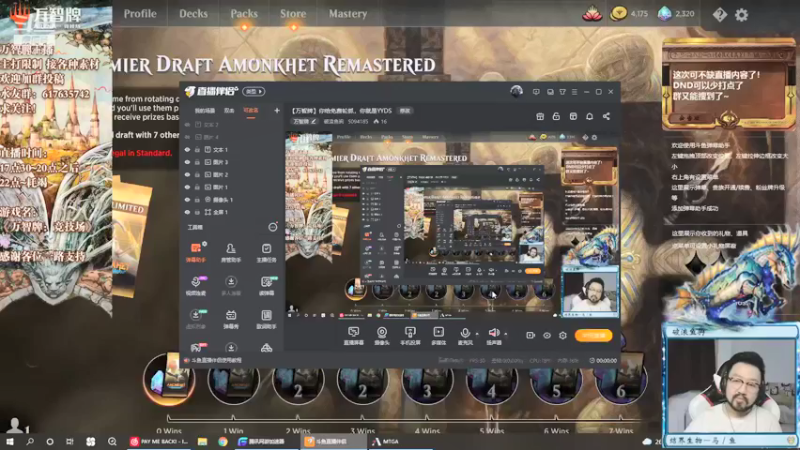The height and width of the screenshot is (450, 800).
Task: Select the 7 Wins reward pack circle
Action: pos(621,381)
